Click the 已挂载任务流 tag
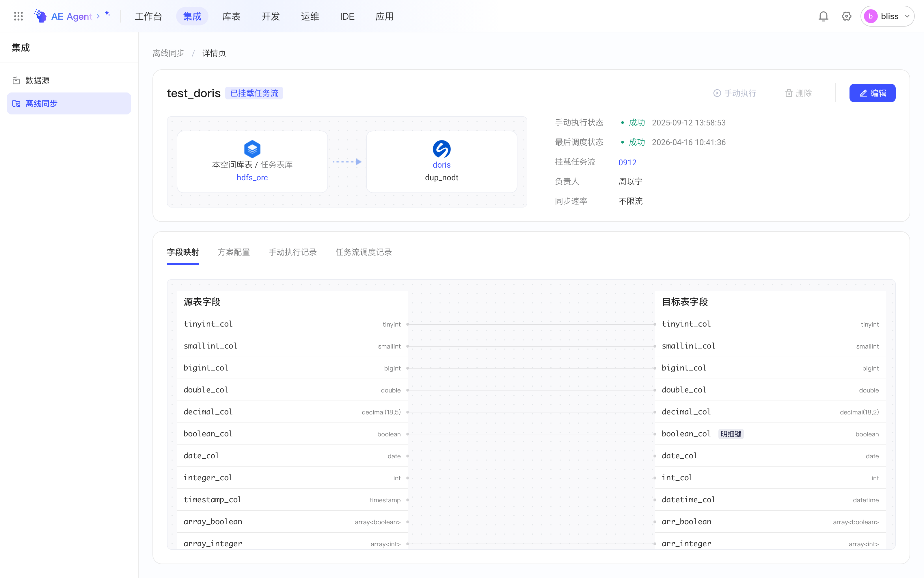 pyautogui.click(x=254, y=93)
